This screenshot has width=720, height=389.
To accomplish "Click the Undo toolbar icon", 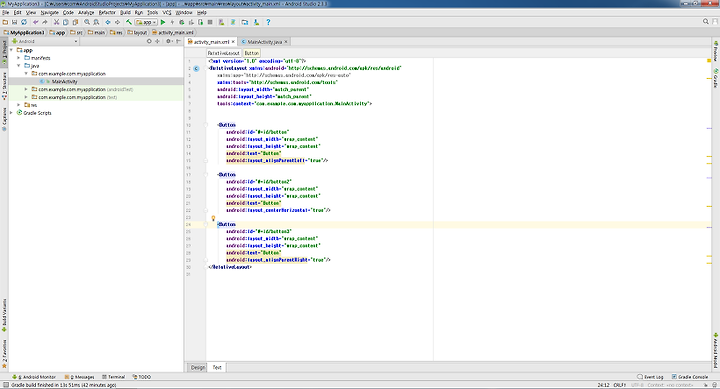I will [35, 22].
